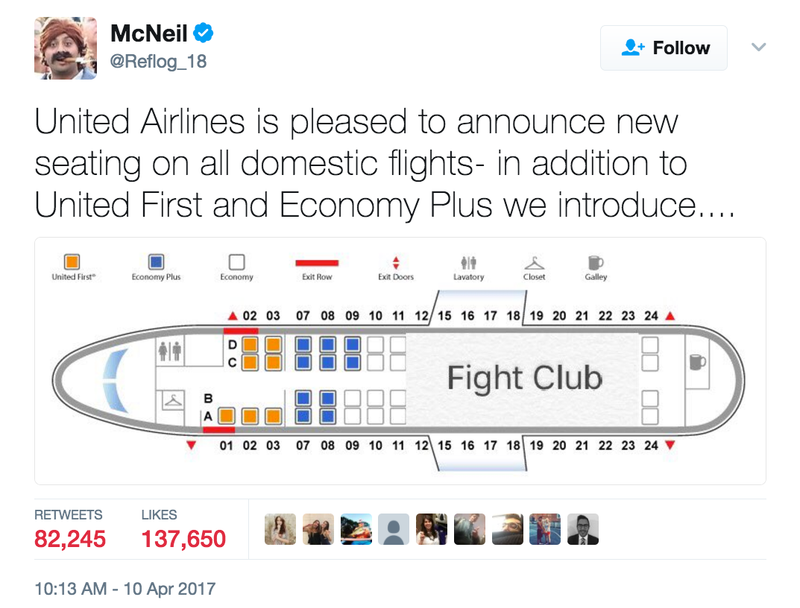The width and height of the screenshot is (800, 608).
Task: View the 137,650 likes count
Action: (184, 540)
